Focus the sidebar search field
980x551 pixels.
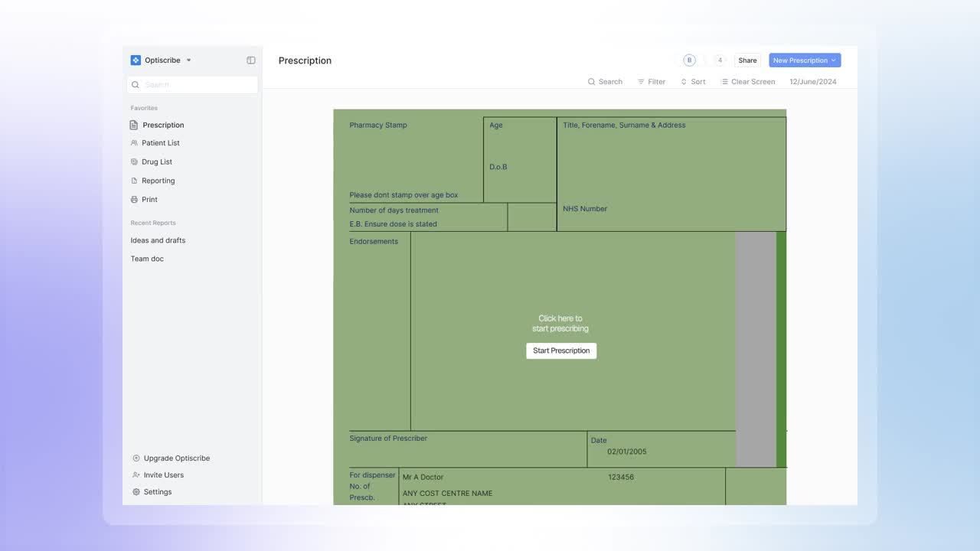click(x=192, y=85)
